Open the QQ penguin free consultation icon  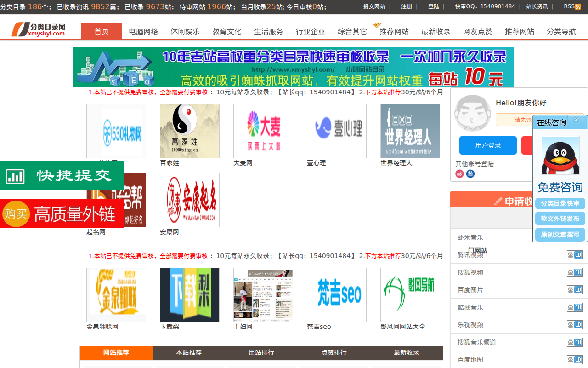click(560, 155)
